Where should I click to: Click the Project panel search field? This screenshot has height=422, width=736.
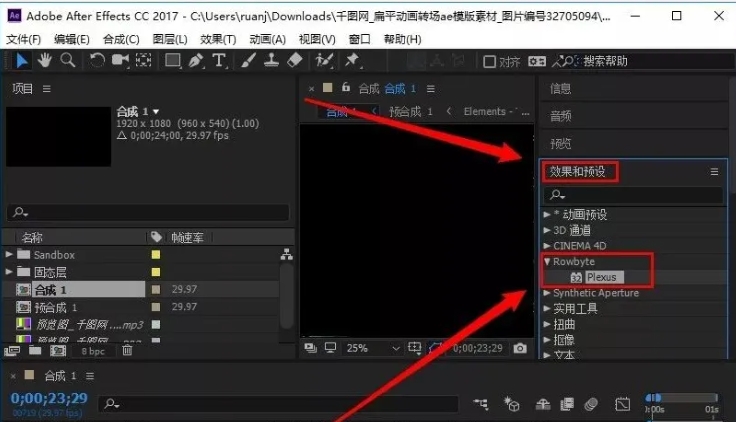148,212
